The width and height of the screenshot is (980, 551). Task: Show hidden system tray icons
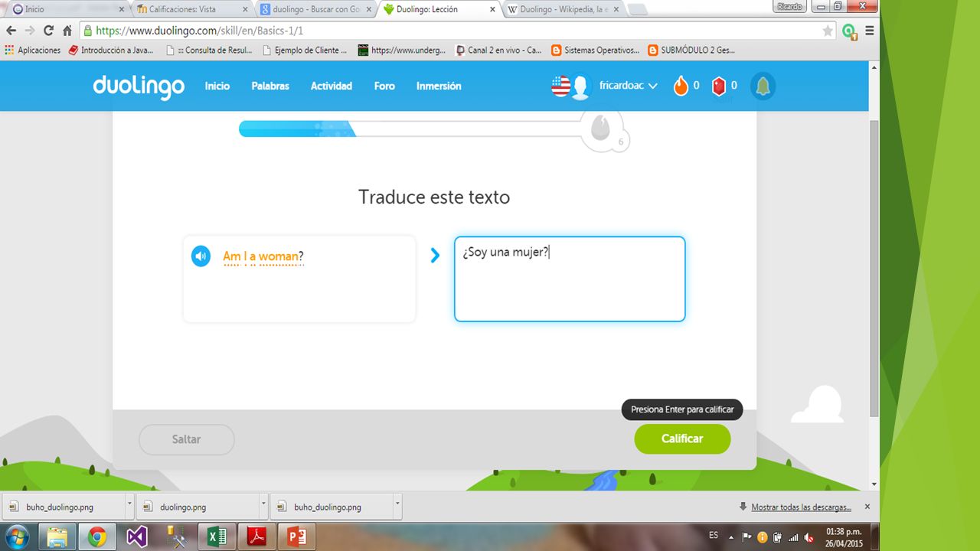click(730, 536)
